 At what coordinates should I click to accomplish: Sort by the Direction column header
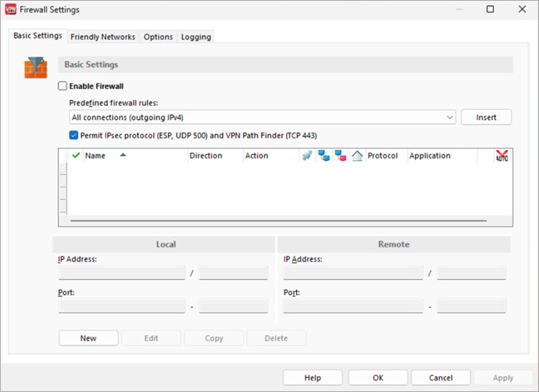pyautogui.click(x=215, y=156)
